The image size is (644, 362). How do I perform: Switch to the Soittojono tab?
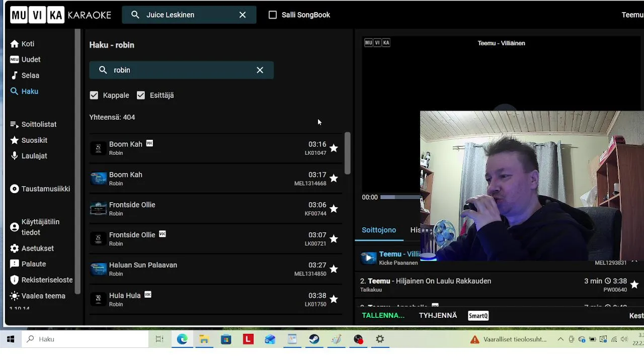379,230
